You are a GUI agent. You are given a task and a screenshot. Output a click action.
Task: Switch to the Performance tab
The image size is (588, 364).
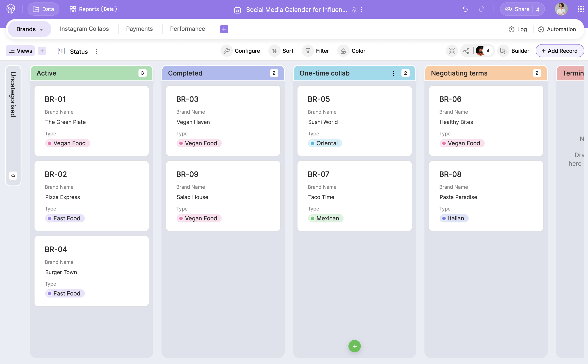tap(188, 29)
